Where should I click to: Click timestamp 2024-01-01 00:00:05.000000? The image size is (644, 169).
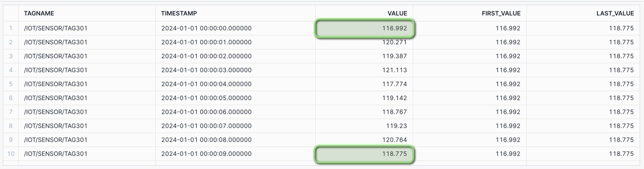coord(206,98)
